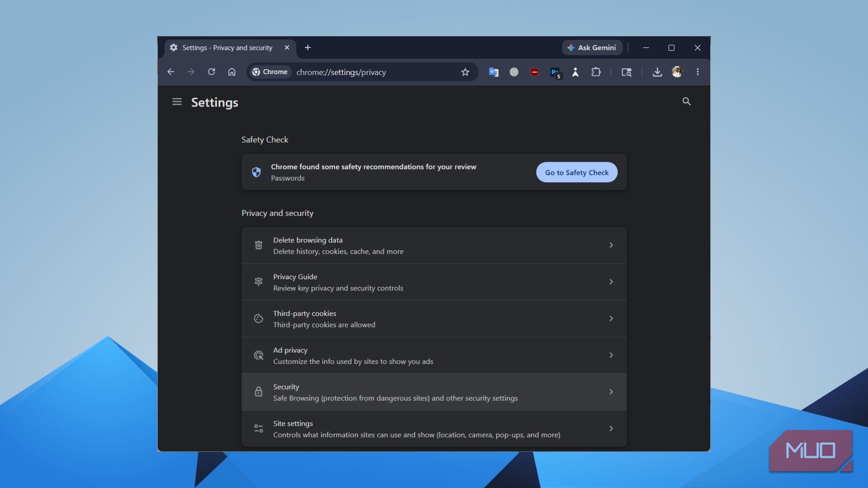Open the Security row
Viewport: 868px width, 488px height.
click(x=434, y=392)
